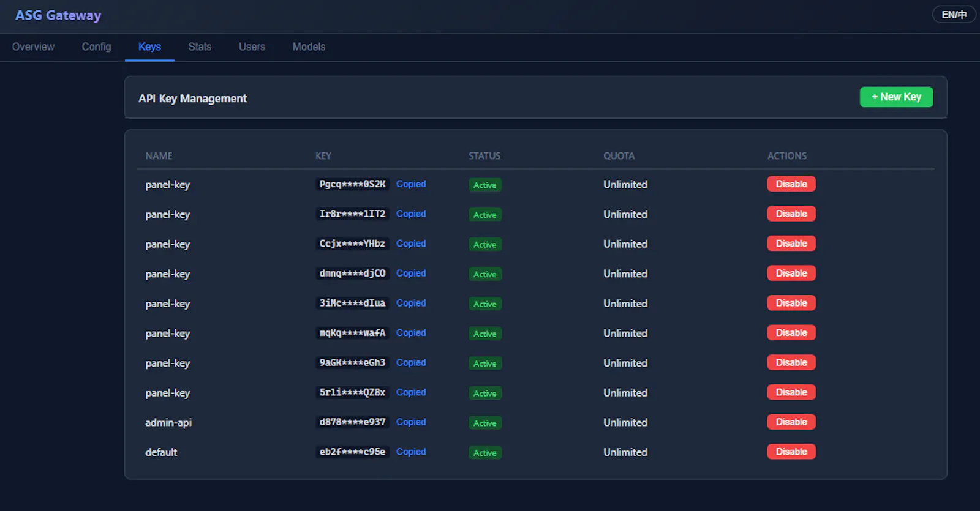980x511 pixels.
Task: Disable the key 9aGK****eGh3
Action: 791,362
